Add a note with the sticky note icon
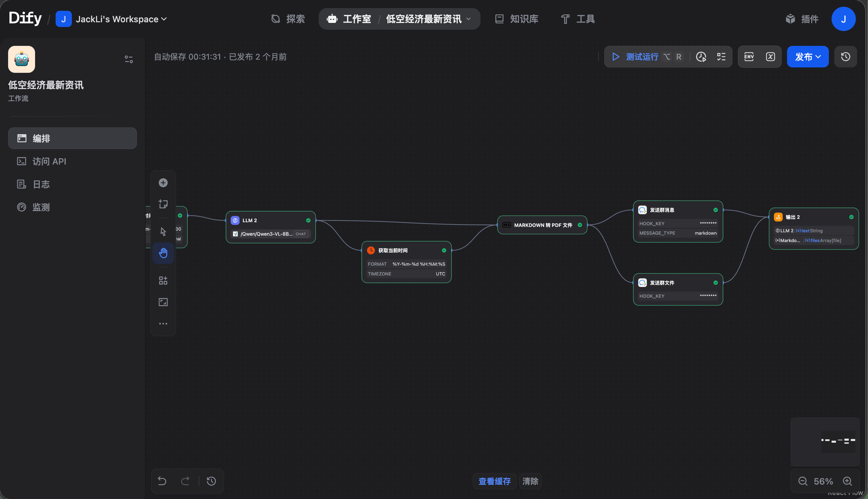Screen dimensions: 868x499 [163, 204]
